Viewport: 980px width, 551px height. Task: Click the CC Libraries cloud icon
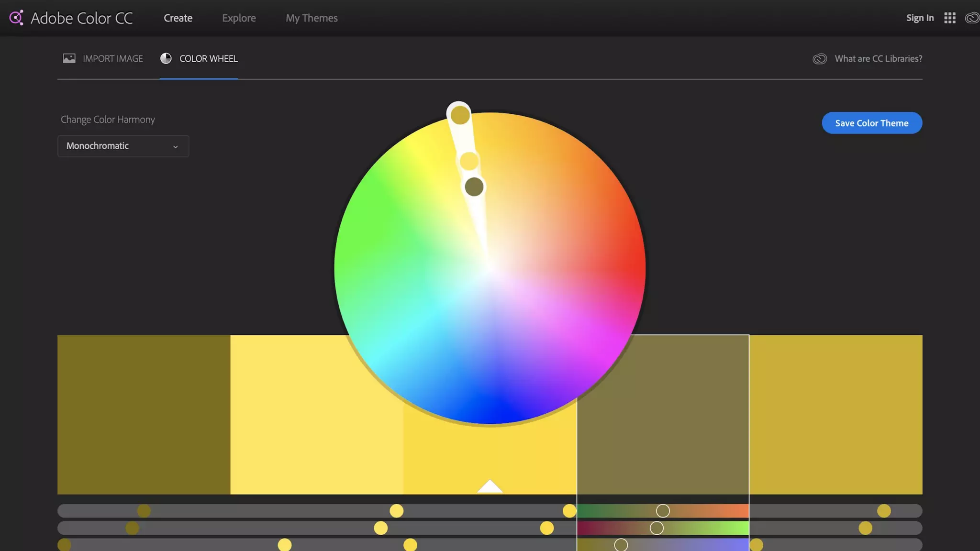click(x=820, y=59)
